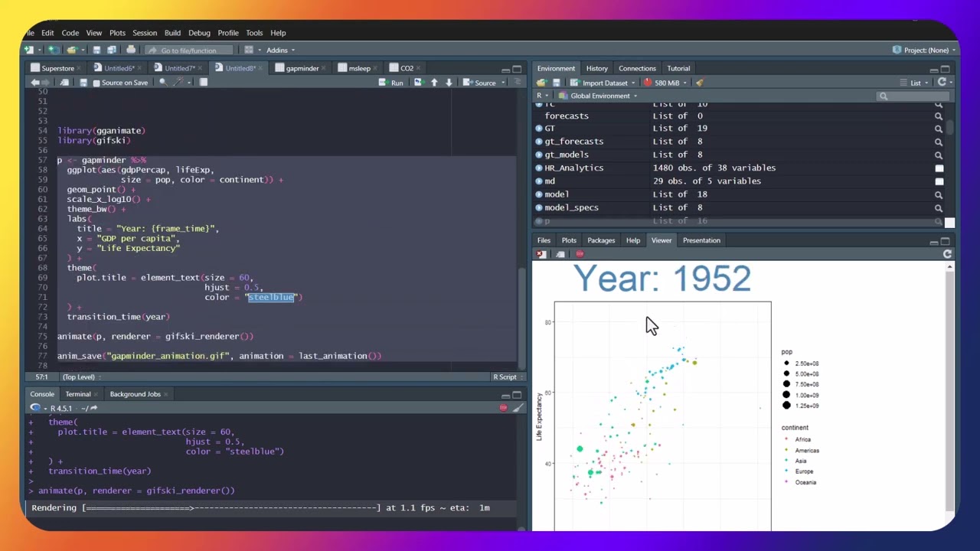
Task: Click the anim_save line in source editor
Action: [219, 356]
